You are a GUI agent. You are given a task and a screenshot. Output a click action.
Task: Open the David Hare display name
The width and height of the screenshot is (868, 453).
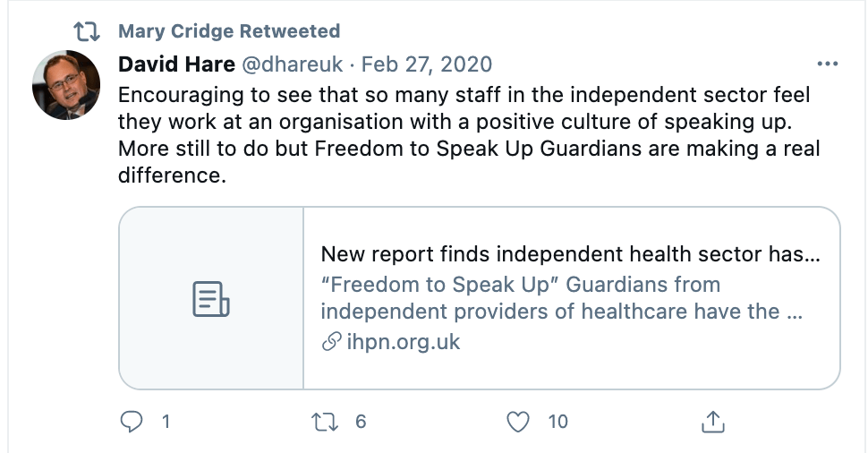tap(176, 64)
